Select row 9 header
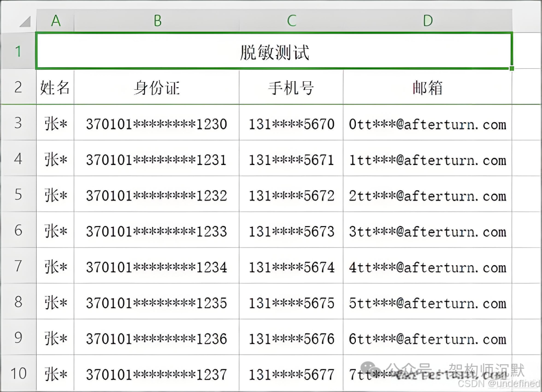 (18, 337)
